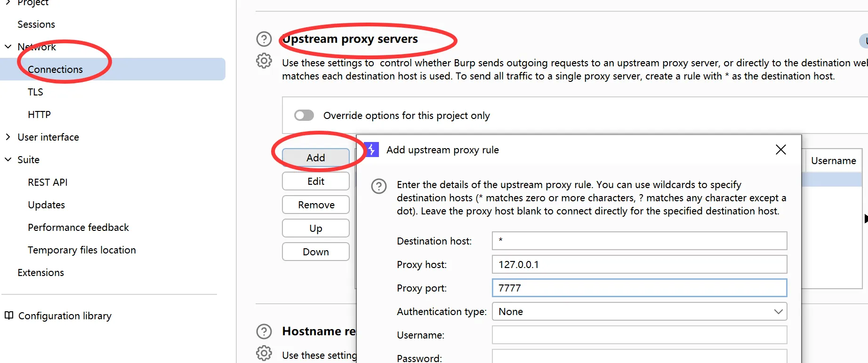Click the Burp lightning logo in dialog title
The image size is (868, 363).
pos(371,150)
